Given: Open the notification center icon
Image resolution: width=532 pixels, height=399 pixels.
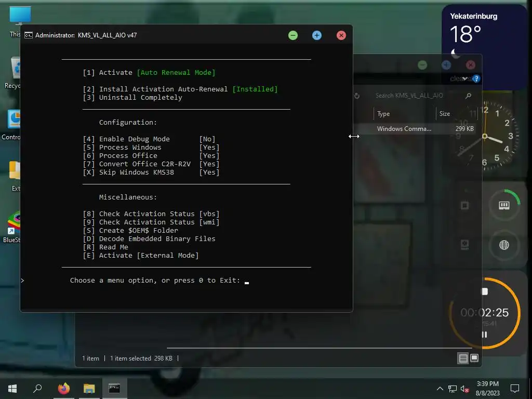Looking at the screenshot, I should pyautogui.click(x=515, y=389).
